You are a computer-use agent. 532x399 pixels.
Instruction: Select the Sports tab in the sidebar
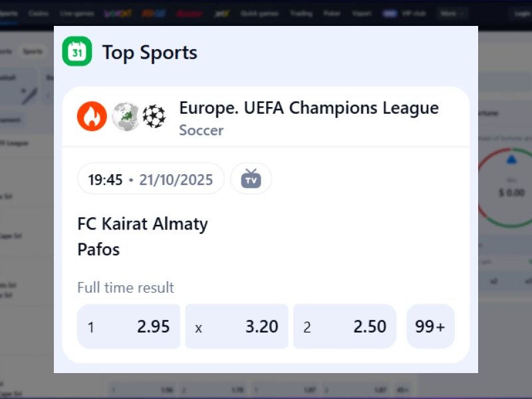pyautogui.click(x=31, y=51)
